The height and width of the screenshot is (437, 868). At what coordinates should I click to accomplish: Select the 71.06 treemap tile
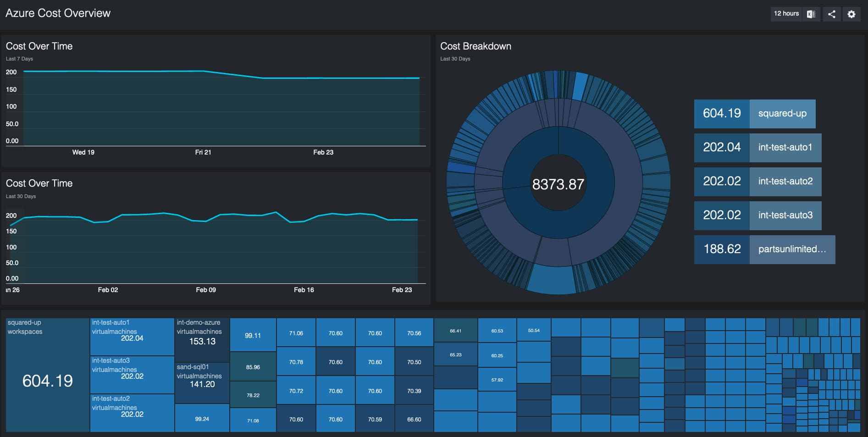(x=296, y=333)
